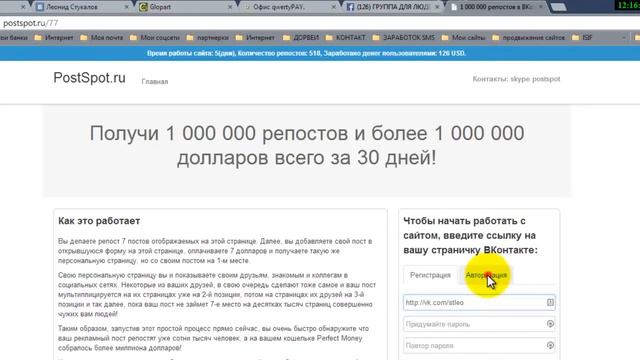The image size is (640, 360).
Task: Open the продвижение сайтов bookmark folder
Action: [529, 38]
